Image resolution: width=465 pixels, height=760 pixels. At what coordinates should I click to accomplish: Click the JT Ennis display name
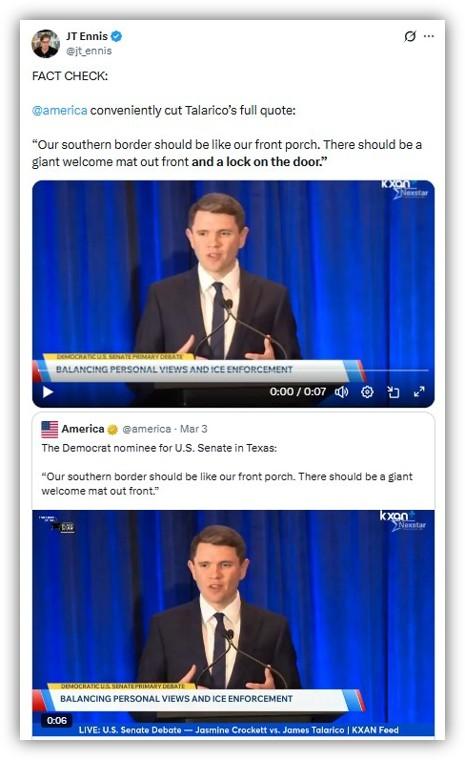tap(87, 36)
